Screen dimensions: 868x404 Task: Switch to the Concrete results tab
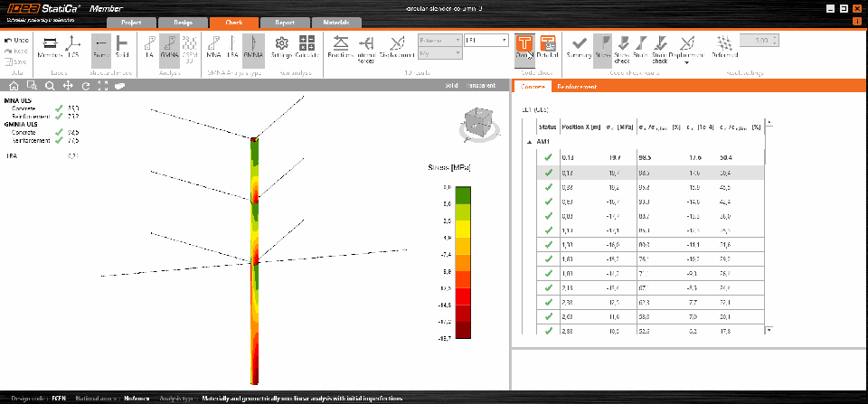(533, 87)
